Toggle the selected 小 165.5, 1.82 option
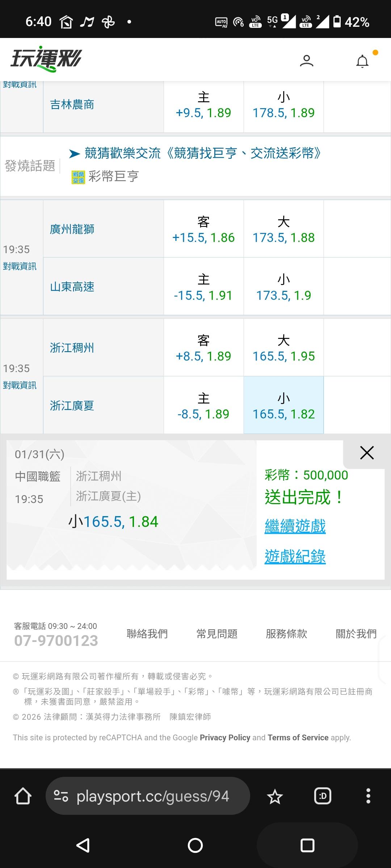Image resolution: width=391 pixels, height=868 pixels. [x=283, y=405]
